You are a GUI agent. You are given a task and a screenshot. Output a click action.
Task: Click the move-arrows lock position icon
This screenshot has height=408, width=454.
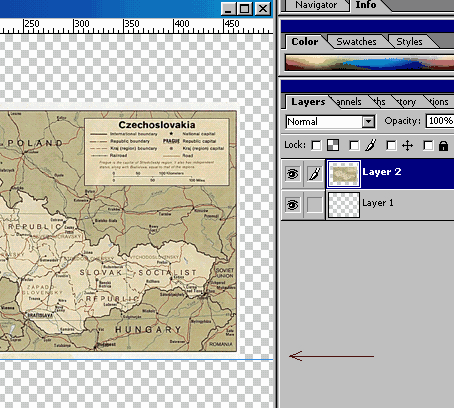(407, 146)
